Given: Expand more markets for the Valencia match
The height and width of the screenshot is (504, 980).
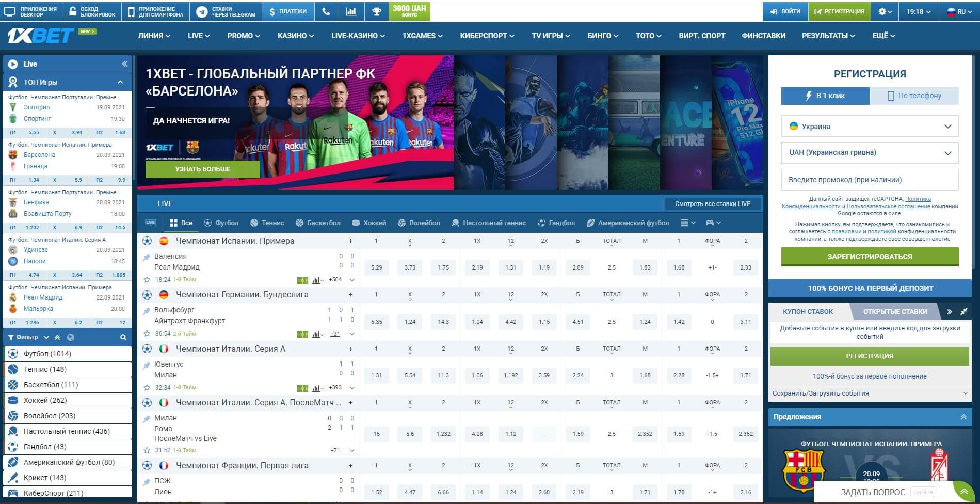Looking at the screenshot, I should point(352,280).
